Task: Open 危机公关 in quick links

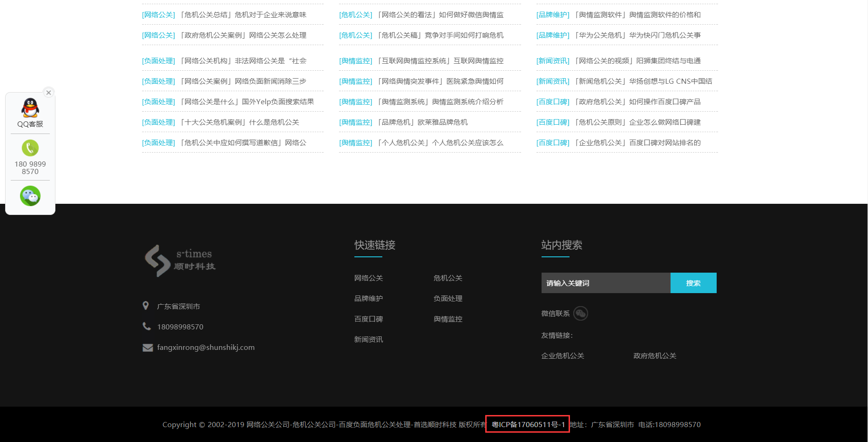Action: coord(448,278)
